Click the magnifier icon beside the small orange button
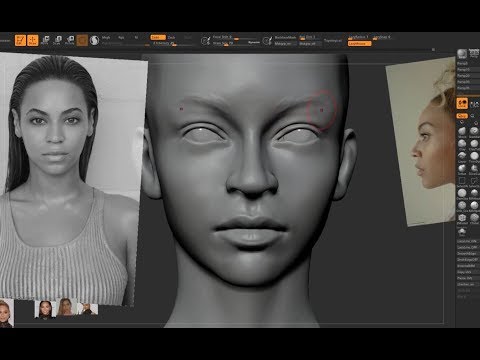Image resolution: width=480 pixels, height=360 pixels. (472, 116)
